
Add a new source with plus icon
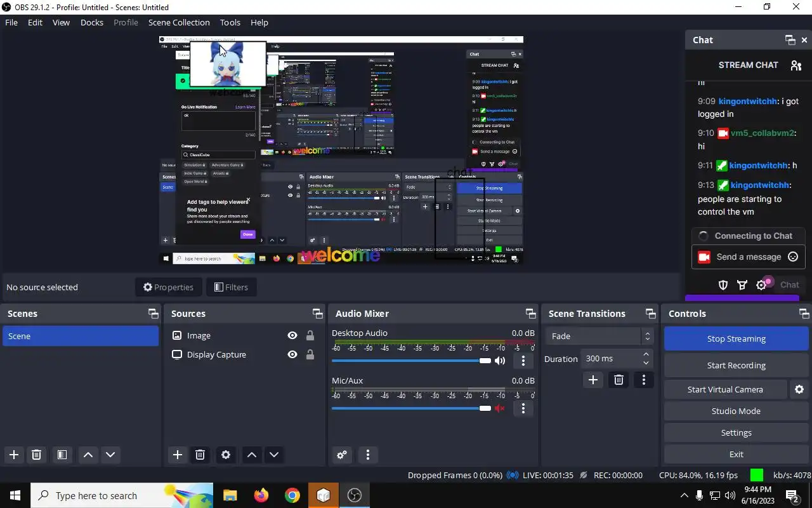pyautogui.click(x=178, y=455)
